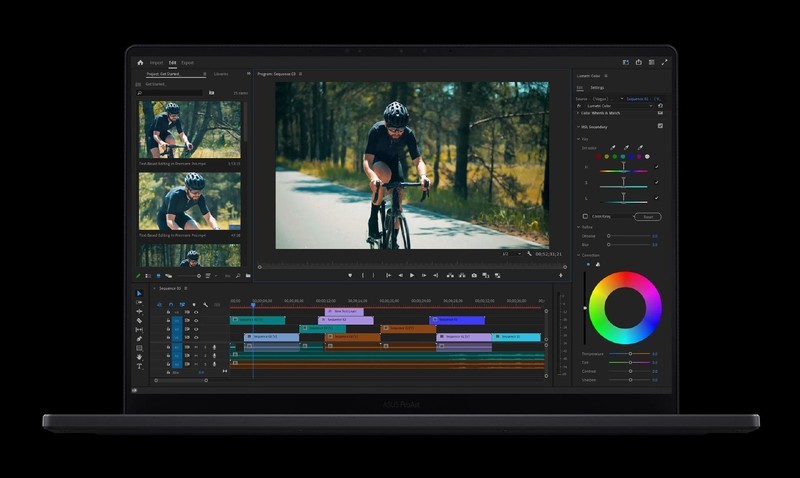This screenshot has height=478, width=800.
Task: Switch to the Export tab
Action: pos(188,62)
